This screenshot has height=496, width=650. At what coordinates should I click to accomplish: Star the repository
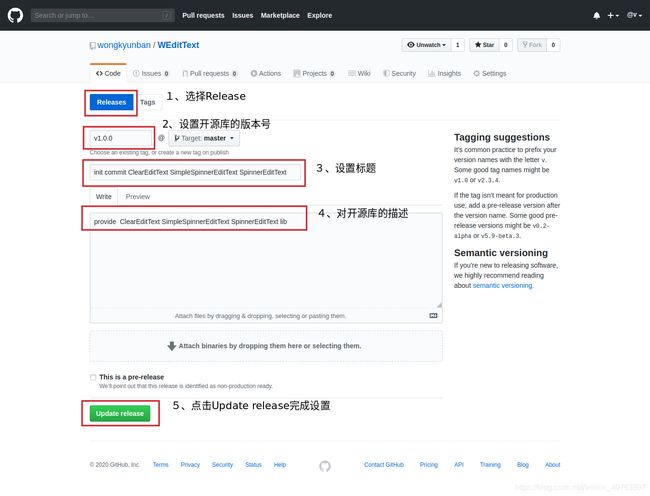484,45
